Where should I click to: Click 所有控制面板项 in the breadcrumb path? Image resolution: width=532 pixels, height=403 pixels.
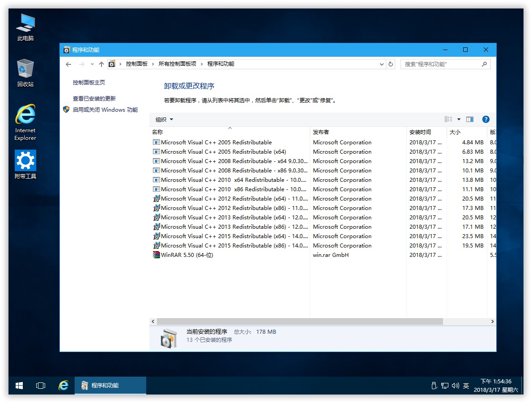pyautogui.click(x=177, y=64)
